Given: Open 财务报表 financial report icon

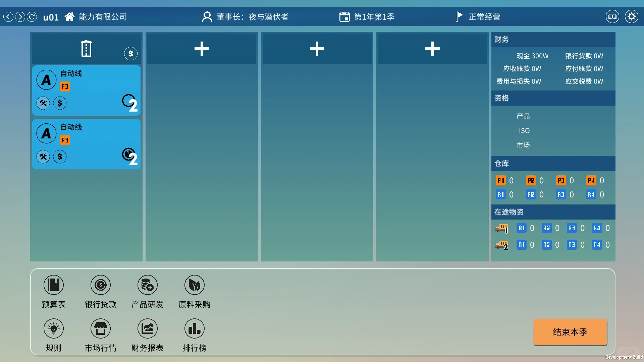Looking at the screenshot, I should click(x=147, y=329).
